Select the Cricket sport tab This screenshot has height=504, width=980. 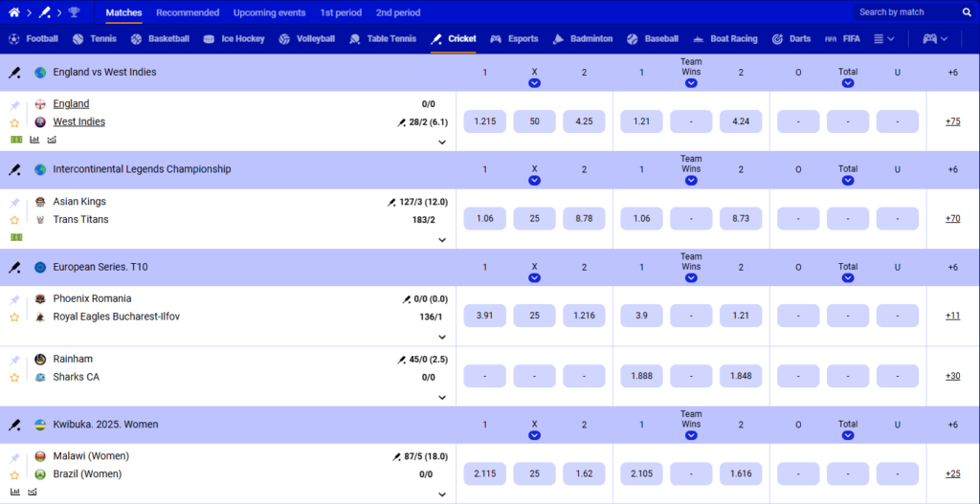pyautogui.click(x=454, y=38)
